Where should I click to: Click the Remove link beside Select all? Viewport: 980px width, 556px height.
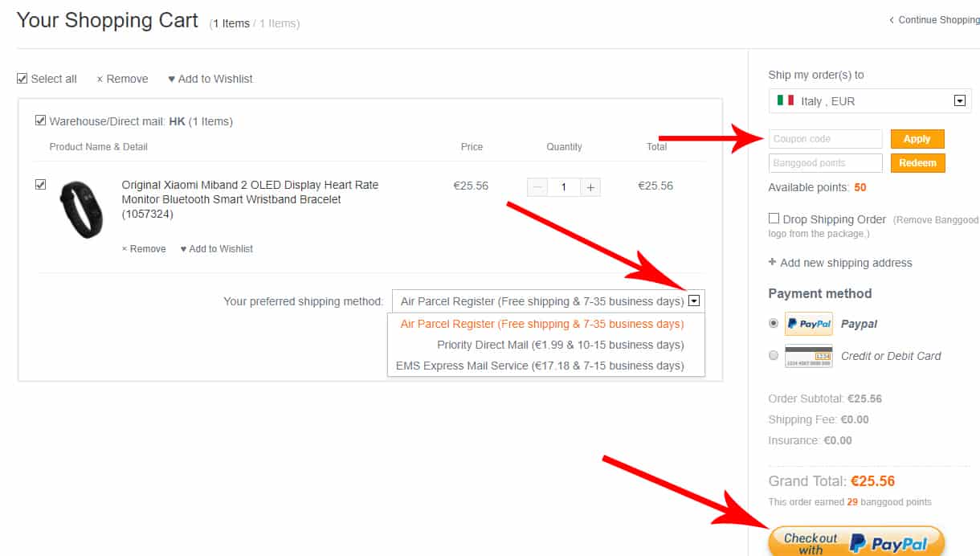(122, 79)
